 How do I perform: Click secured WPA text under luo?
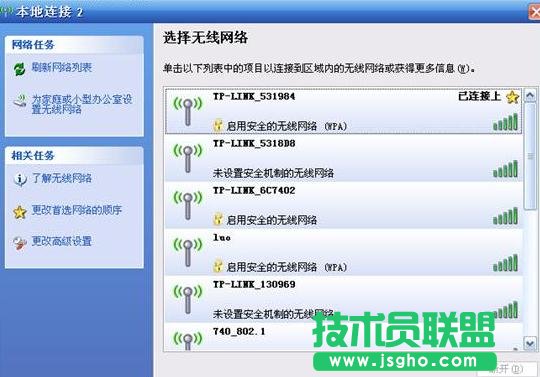tap(287, 267)
